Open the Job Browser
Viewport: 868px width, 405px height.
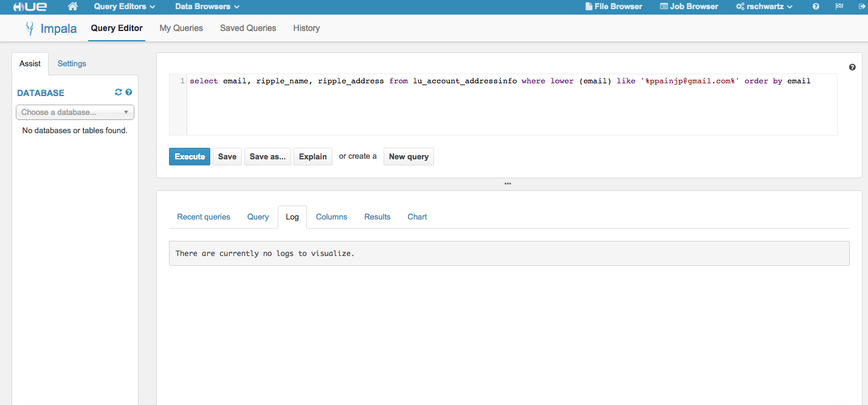[x=689, y=7]
